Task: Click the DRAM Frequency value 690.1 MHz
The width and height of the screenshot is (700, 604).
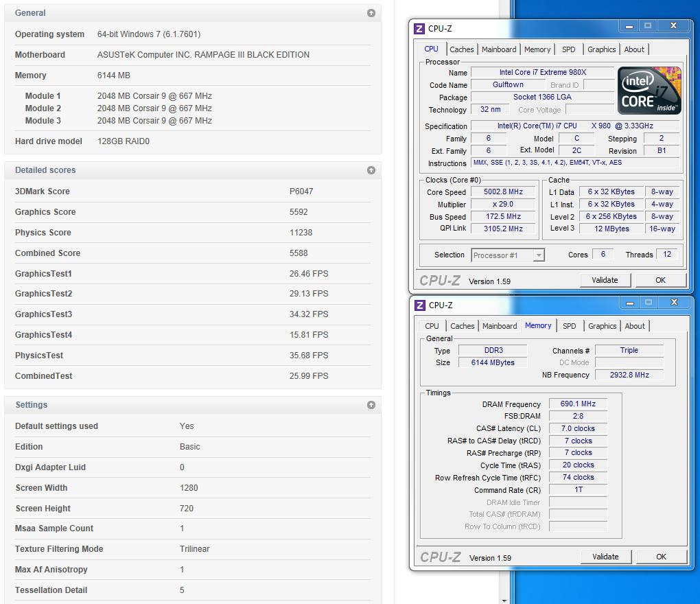Action: coord(578,404)
